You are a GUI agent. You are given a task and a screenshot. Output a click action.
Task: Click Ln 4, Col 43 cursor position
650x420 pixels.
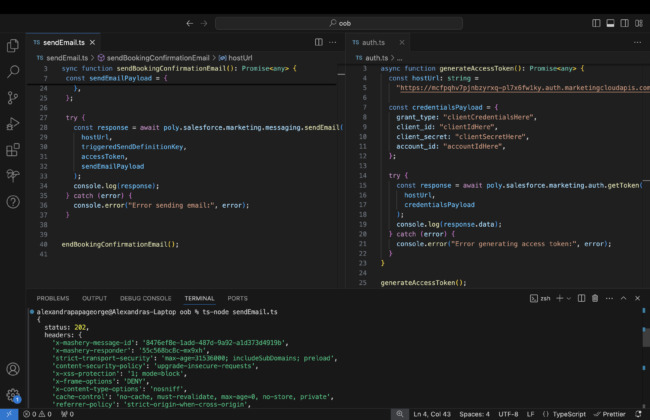pos(432,414)
